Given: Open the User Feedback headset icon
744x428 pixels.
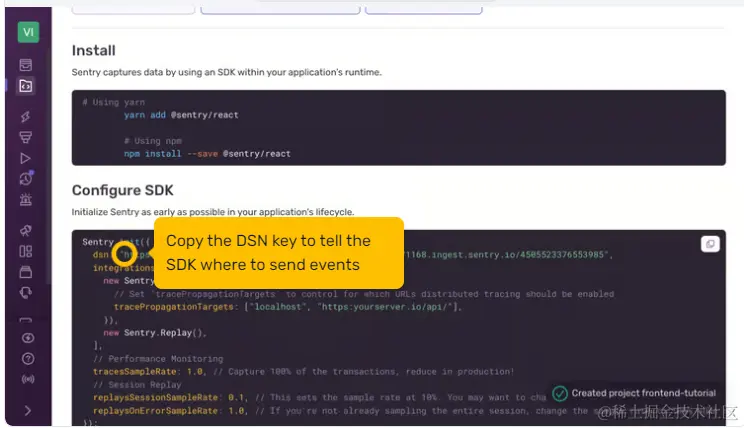Looking at the screenshot, I should pos(26,293).
